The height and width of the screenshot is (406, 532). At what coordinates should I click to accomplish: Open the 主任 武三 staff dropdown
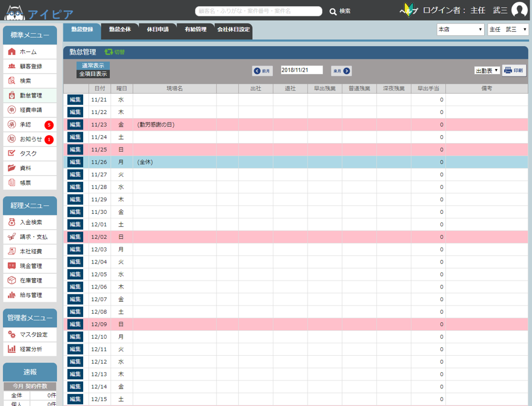(508, 30)
